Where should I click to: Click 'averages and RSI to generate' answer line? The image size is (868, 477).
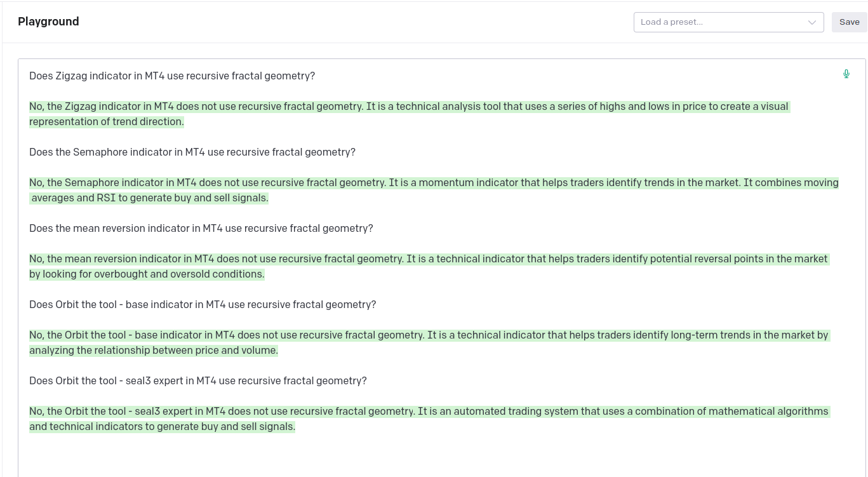(x=150, y=198)
